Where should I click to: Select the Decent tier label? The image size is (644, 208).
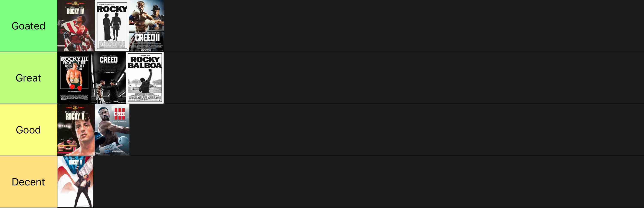(29, 182)
